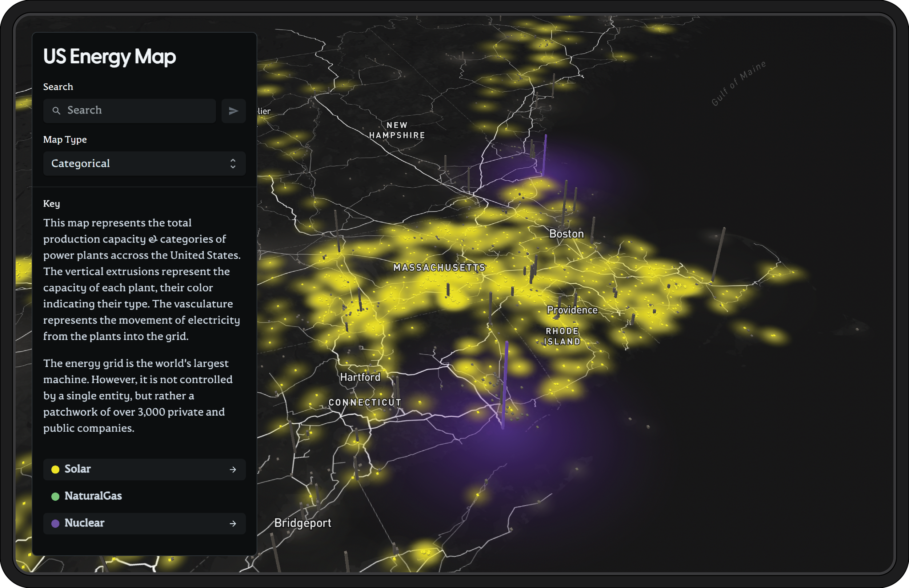Screen dimensions: 909x588
Task: Click the search submit arrow button
Action: click(x=233, y=111)
